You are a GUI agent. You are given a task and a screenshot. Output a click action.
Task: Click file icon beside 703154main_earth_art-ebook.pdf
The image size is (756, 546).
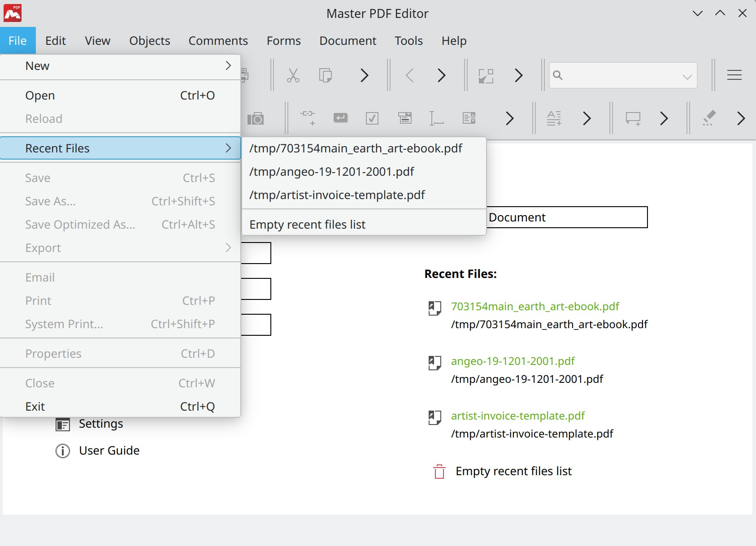pos(435,308)
